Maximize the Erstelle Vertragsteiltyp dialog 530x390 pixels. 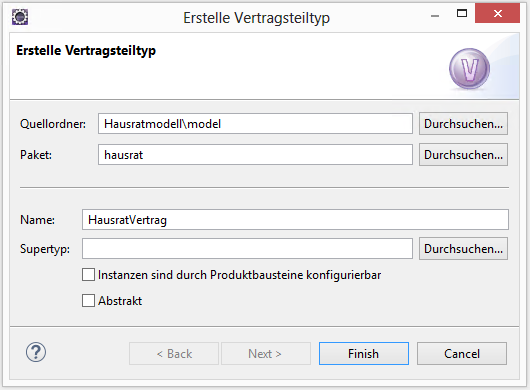click(462, 14)
